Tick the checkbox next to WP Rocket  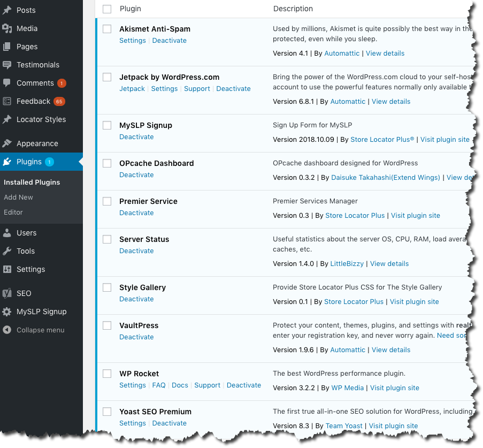click(x=106, y=373)
